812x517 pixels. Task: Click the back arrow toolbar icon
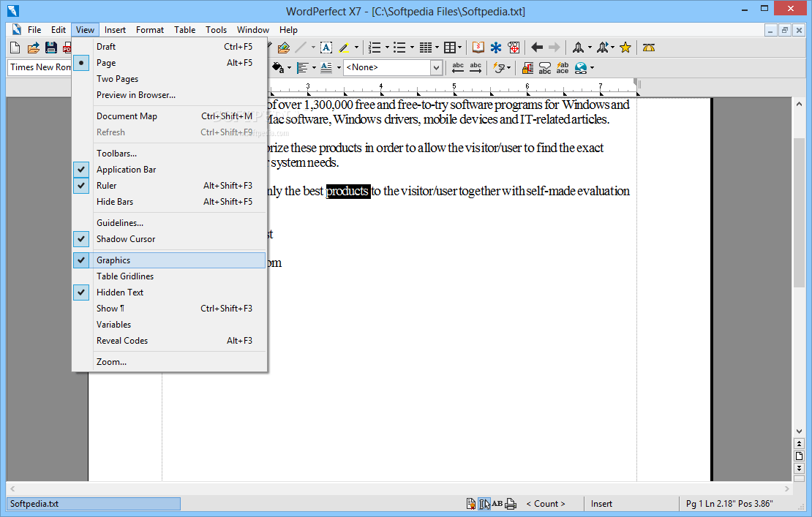click(536, 48)
